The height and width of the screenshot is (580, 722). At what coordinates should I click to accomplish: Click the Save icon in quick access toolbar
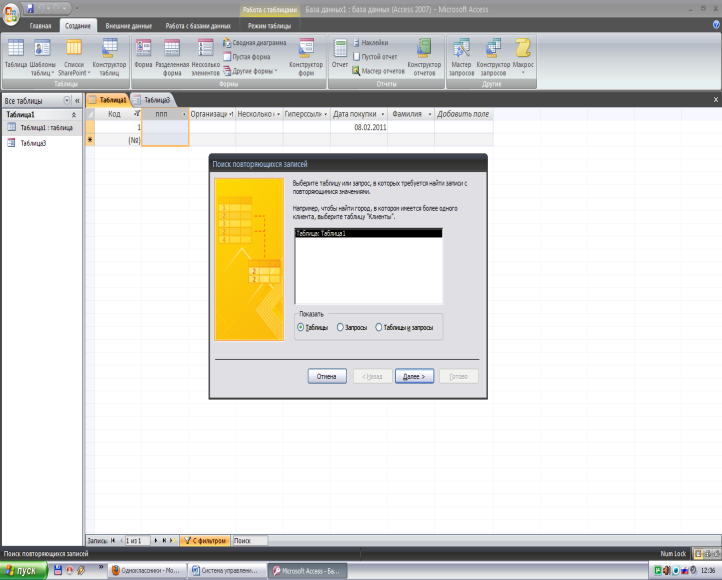point(30,8)
